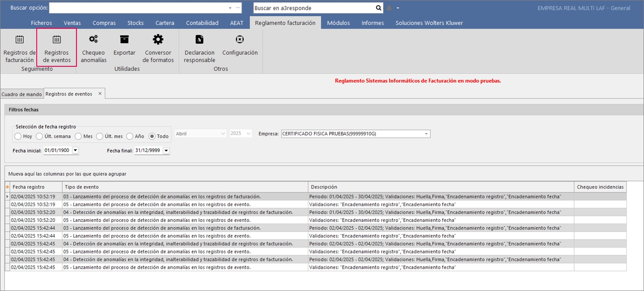Viewport: 644px width, 291px height.
Task: Switch to the Contabilidad ribbon tab
Action: (202, 23)
